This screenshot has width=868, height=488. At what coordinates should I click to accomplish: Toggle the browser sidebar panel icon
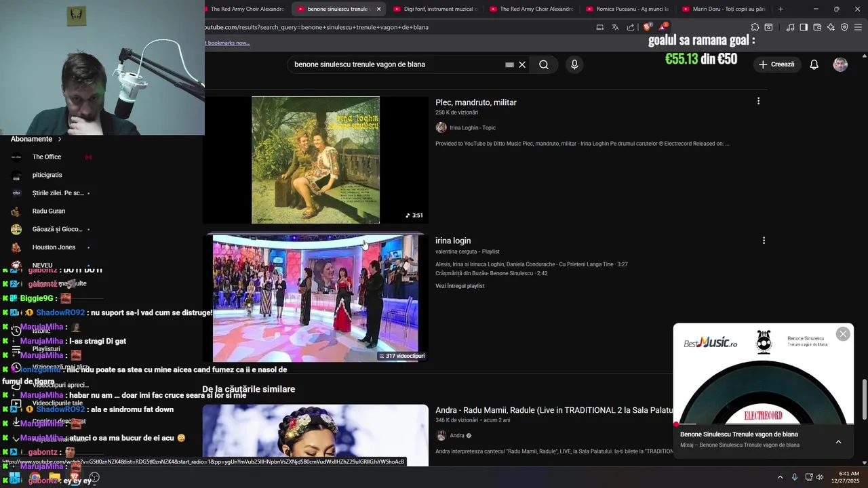(804, 27)
